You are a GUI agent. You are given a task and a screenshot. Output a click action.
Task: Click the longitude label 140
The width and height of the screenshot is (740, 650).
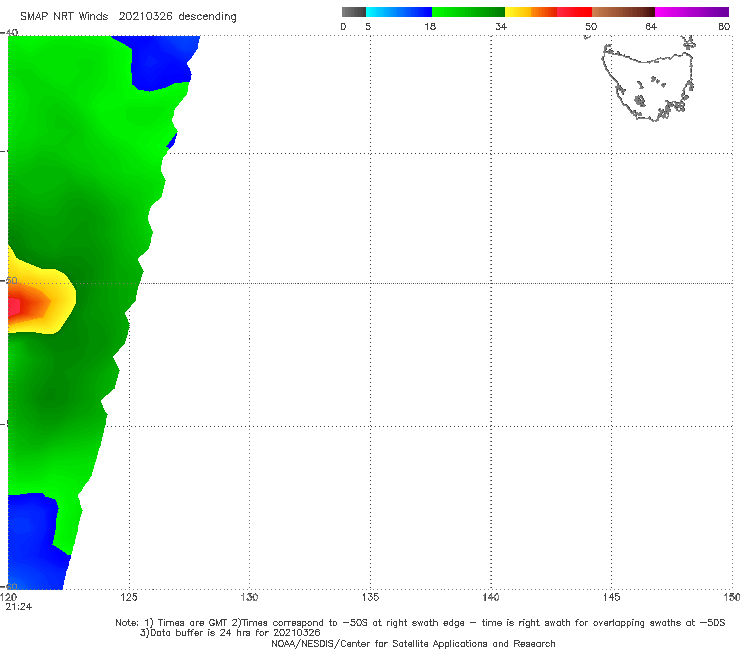pos(491,598)
